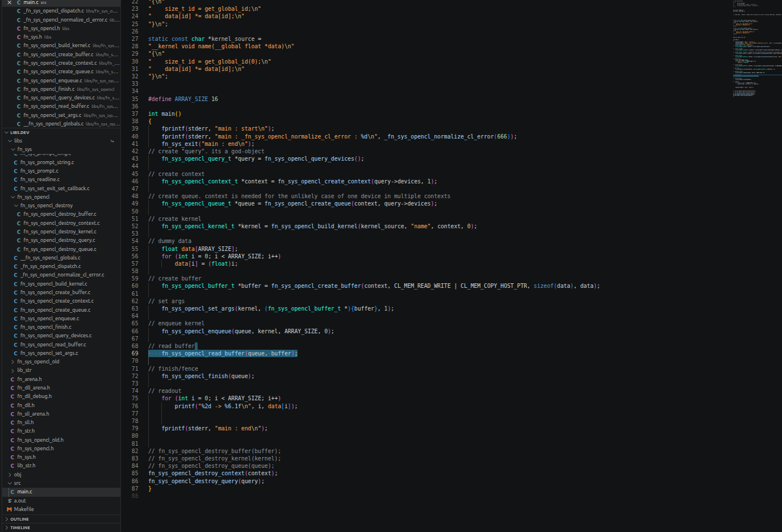Click the C icon beside fn_sys_prompt_string.c

16,162
